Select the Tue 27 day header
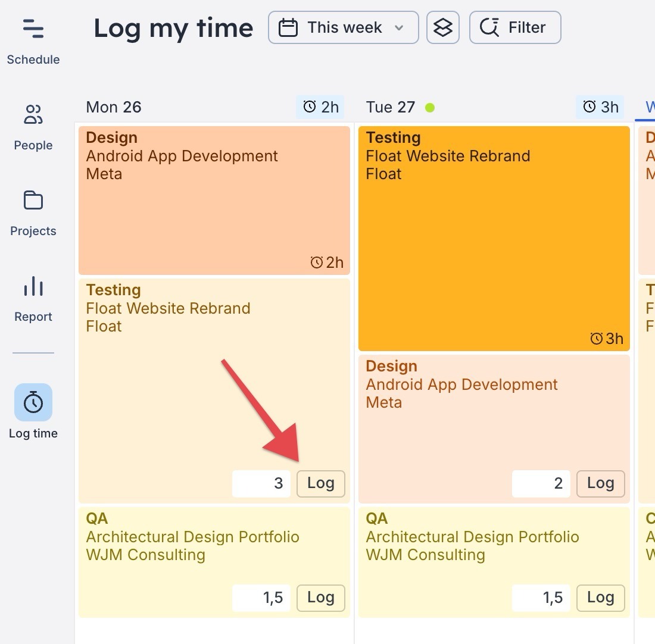This screenshot has height=644, width=655. click(391, 107)
